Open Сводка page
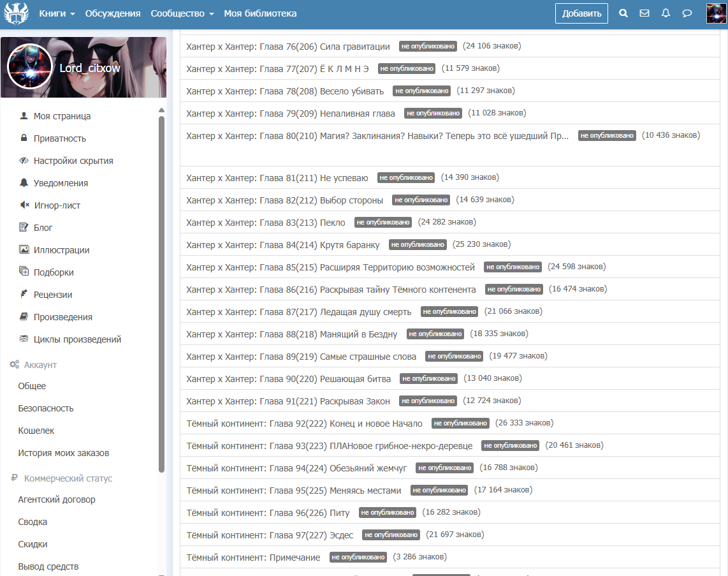Screen dimensions: 728x576 33,522
